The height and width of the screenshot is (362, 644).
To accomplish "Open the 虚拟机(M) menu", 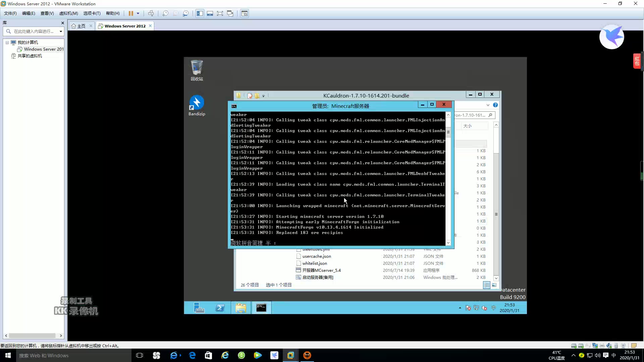I will (68, 13).
